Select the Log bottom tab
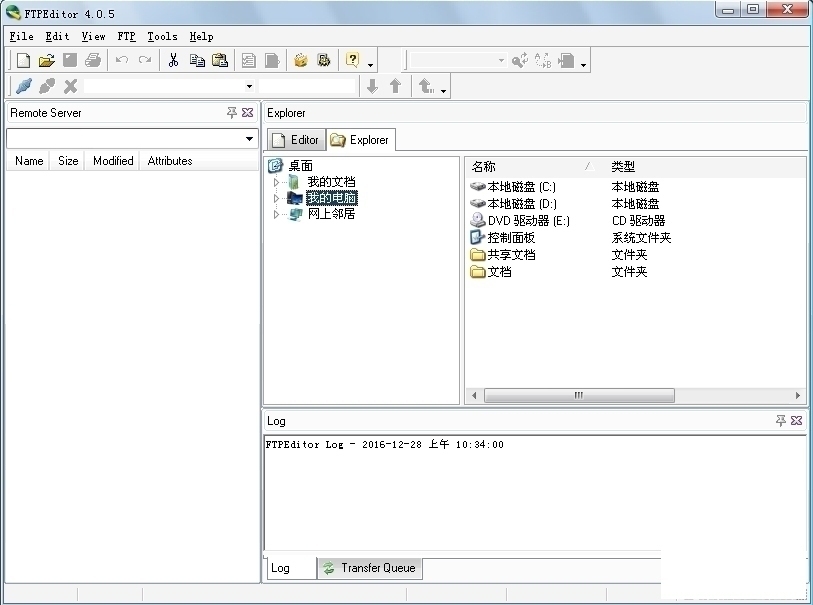Image resolution: width=813 pixels, height=605 pixels. (x=290, y=568)
